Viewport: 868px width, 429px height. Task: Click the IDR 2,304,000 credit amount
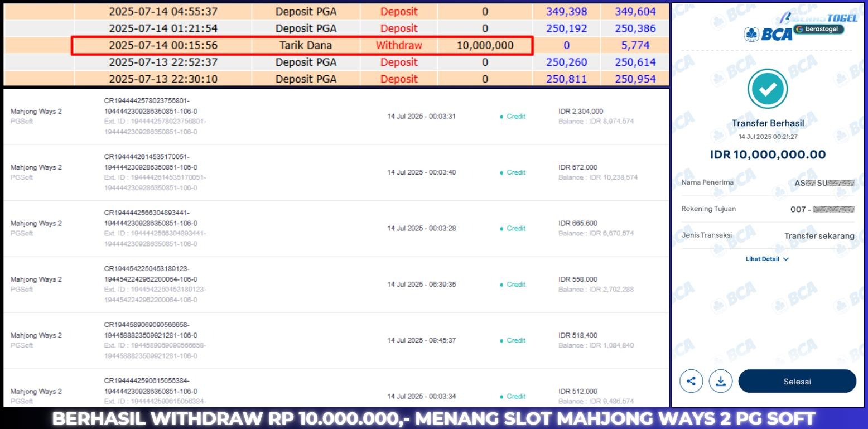point(581,111)
